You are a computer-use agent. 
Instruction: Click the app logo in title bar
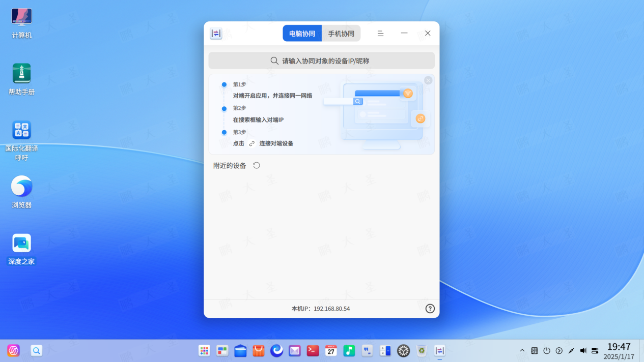tap(216, 34)
